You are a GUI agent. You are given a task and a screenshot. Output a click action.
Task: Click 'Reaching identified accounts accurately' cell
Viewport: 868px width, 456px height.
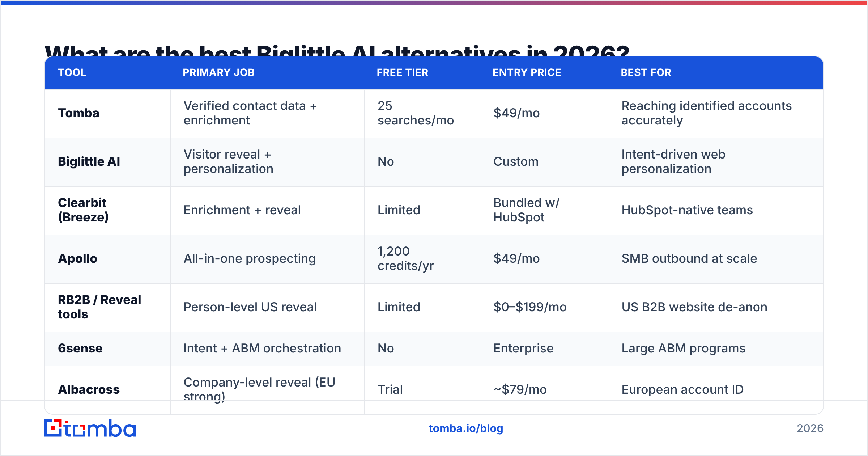click(716, 113)
